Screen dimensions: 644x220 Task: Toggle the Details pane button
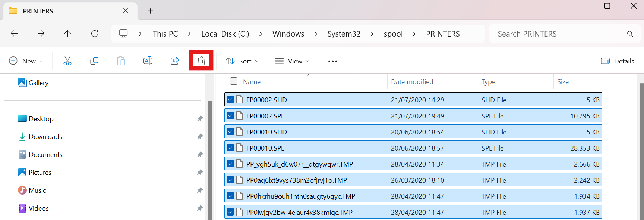click(617, 61)
